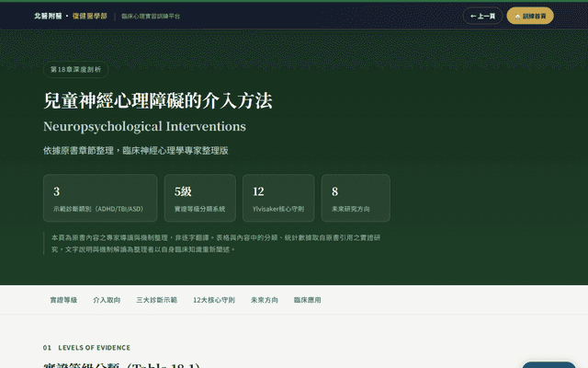588x368 pixels.
Task: Click the 臨床心理實習訓練平台 header text
Action: coord(151,17)
